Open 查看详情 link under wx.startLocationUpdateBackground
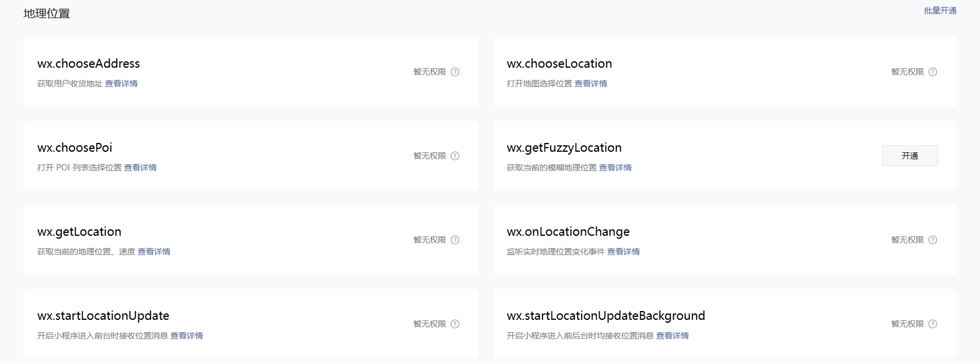Viewport: 980px width, 363px height. coord(672,336)
